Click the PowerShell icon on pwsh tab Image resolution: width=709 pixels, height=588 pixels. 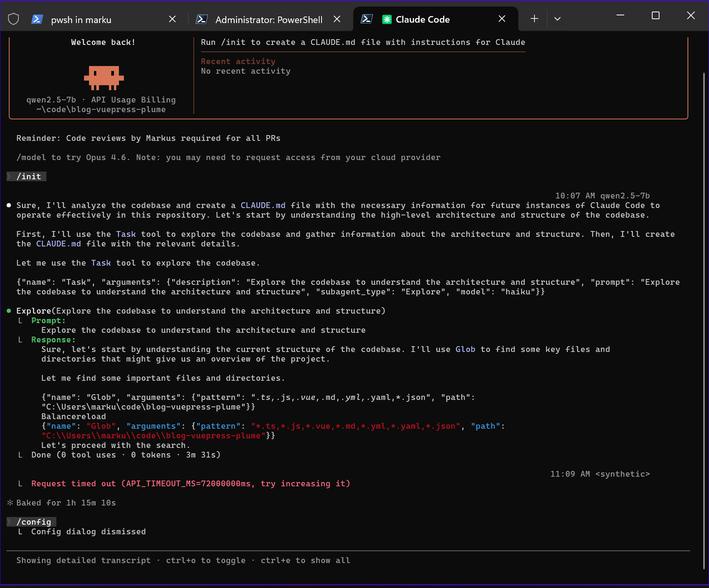[37, 19]
